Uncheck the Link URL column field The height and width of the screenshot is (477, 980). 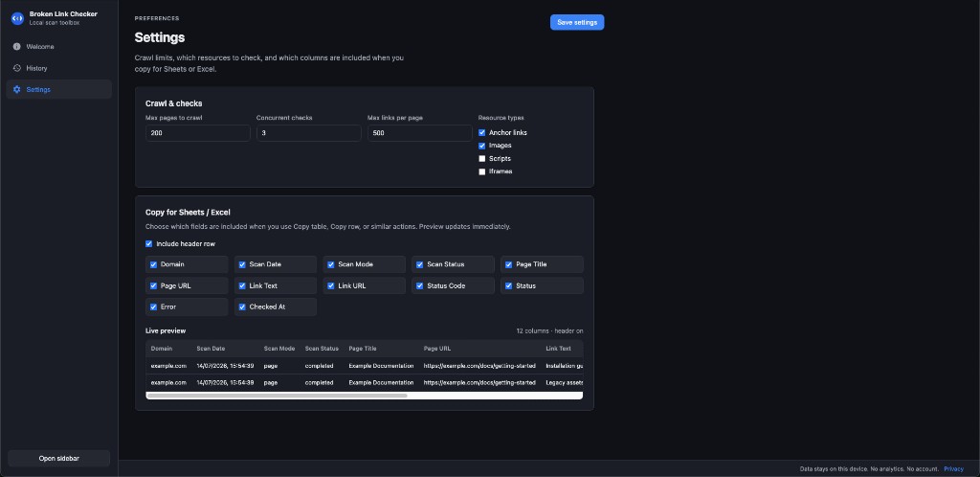[330, 285]
